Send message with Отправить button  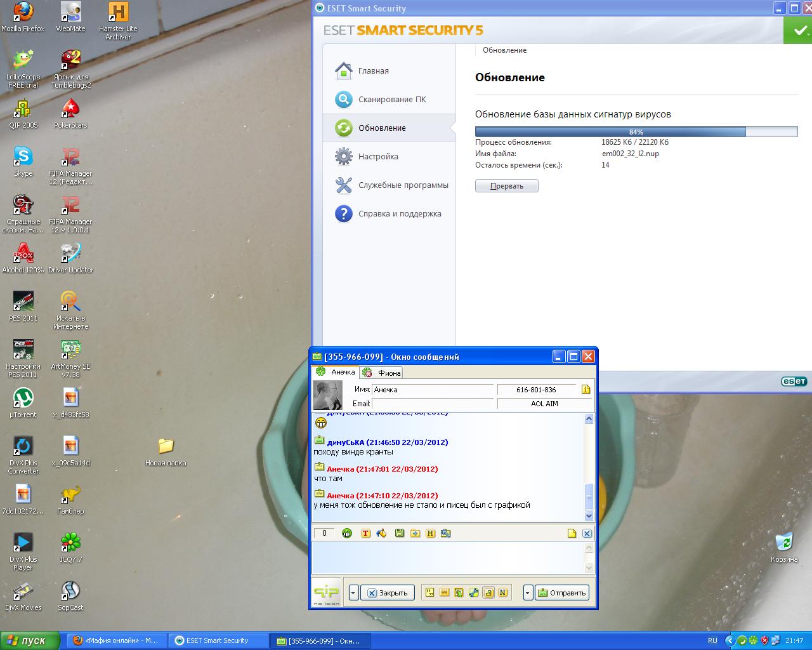click(x=562, y=592)
